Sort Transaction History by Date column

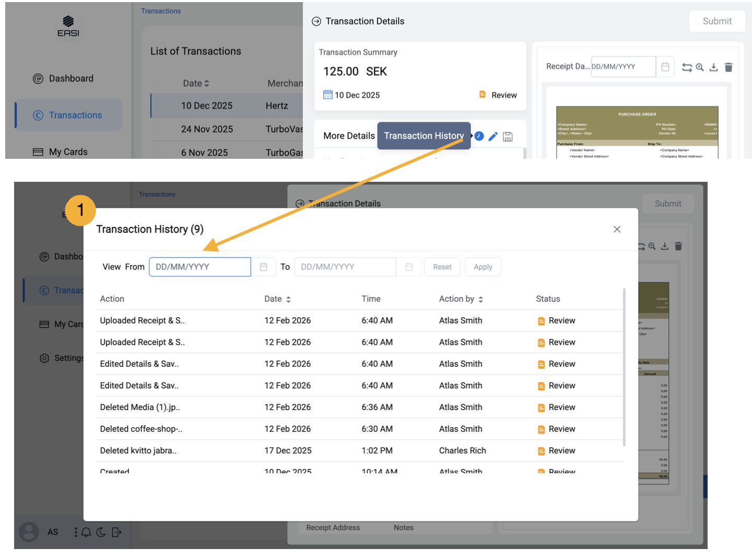[288, 299]
